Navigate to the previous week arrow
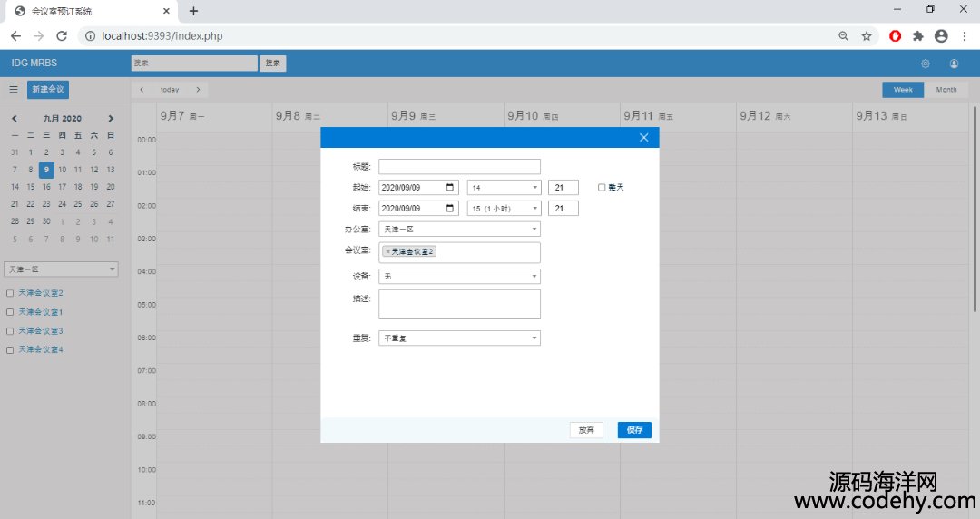Screen dimensions: 980x519 pos(142,90)
